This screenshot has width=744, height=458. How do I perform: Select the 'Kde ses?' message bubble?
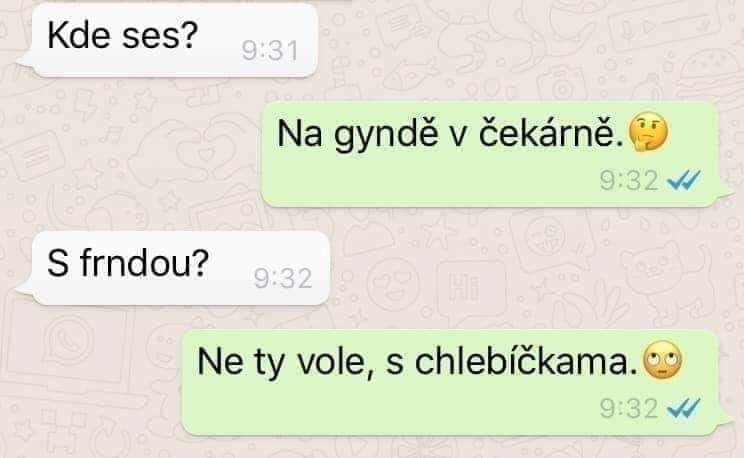[167, 40]
